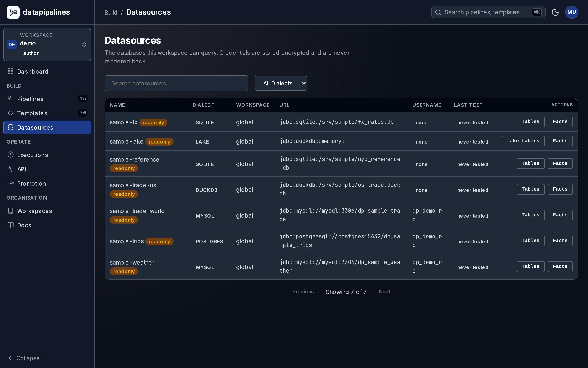Open Facts for sample-reference
588x368 pixels.
click(560, 164)
